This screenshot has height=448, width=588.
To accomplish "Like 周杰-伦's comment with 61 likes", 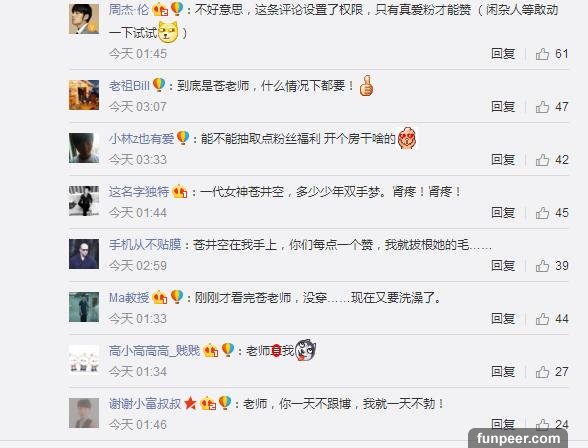I will click(x=542, y=54).
